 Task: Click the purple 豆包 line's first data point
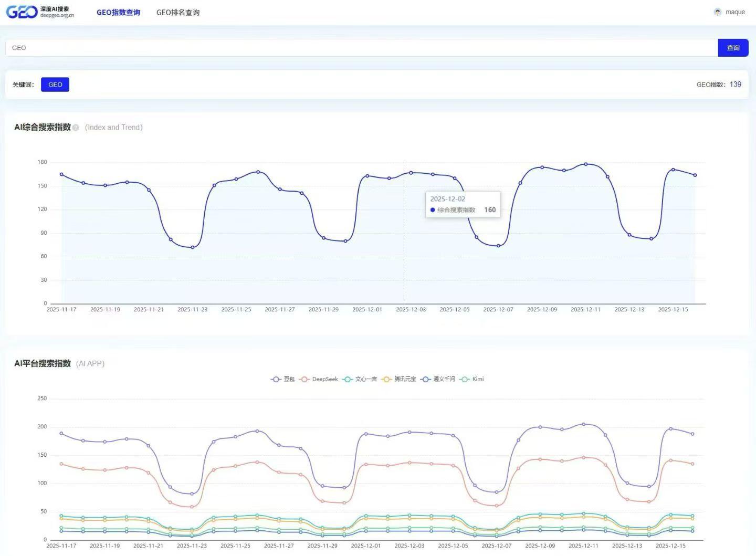pos(61,433)
